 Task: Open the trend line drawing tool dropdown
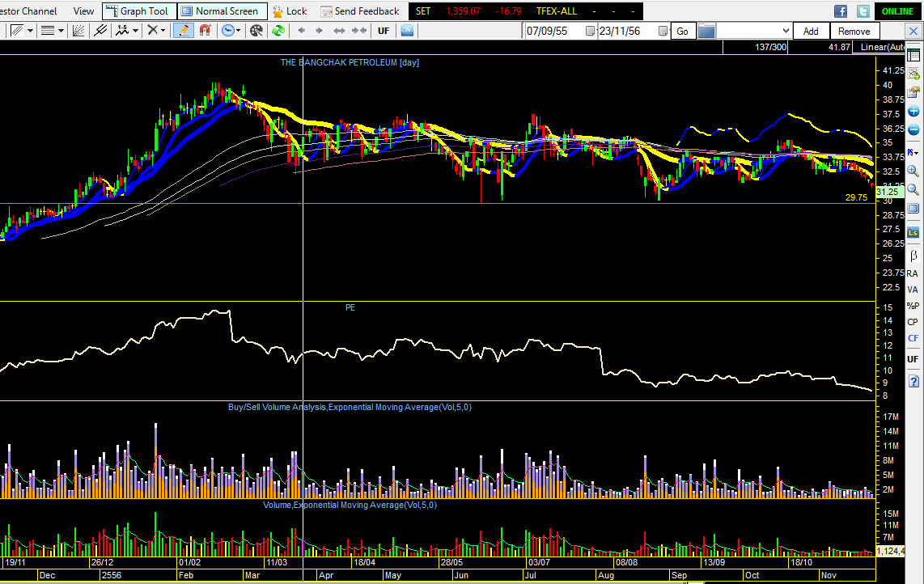30,31
